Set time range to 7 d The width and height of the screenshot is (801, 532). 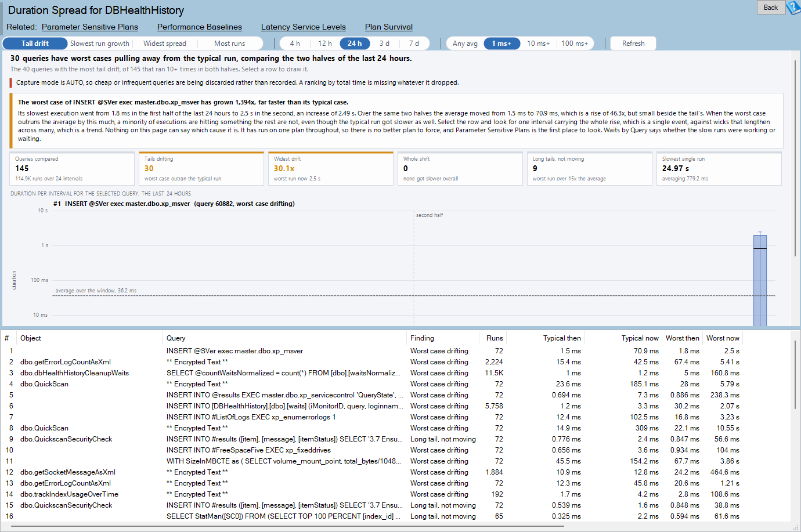414,44
